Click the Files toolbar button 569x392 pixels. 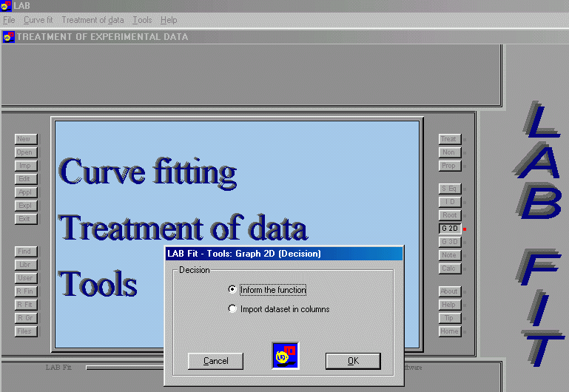click(26, 331)
